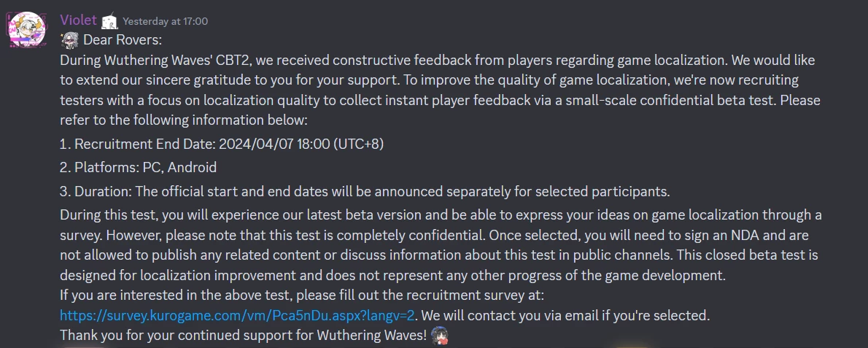Click the Platforms: PC, Android line

[139, 167]
